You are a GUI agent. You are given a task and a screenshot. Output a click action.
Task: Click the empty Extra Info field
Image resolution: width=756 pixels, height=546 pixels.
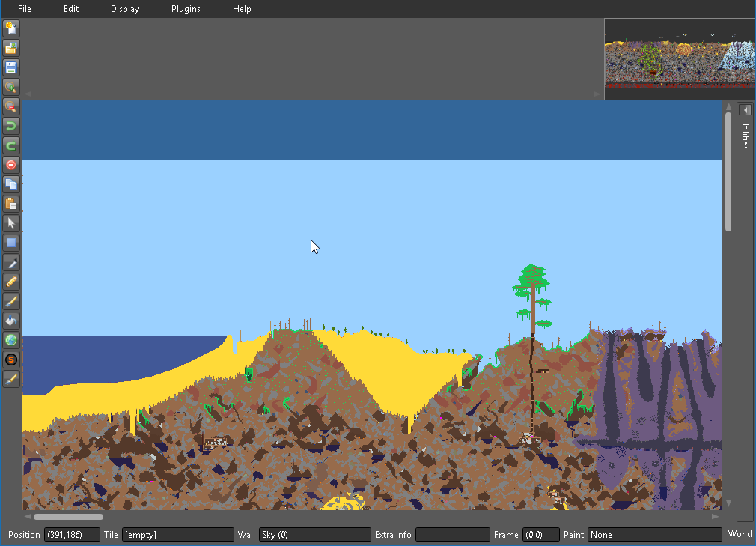click(x=453, y=535)
